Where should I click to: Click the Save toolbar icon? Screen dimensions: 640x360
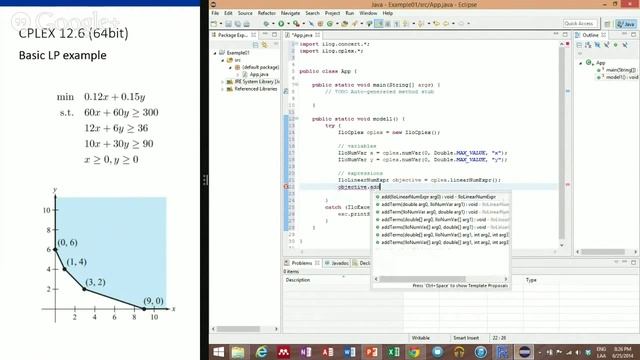(229, 24)
